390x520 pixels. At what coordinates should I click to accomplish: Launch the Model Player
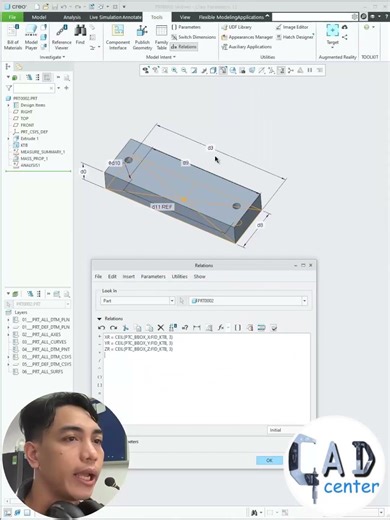point(31,37)
